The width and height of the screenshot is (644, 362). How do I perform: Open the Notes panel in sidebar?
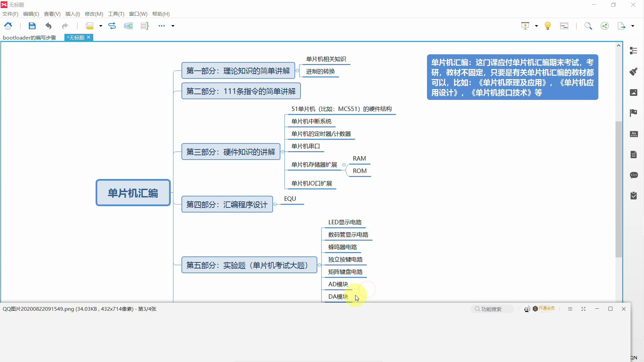(634, 155)
